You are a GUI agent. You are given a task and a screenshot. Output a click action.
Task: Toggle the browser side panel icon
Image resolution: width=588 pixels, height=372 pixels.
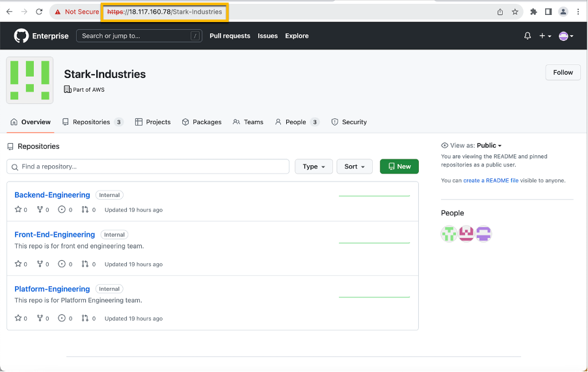[548, 12]
